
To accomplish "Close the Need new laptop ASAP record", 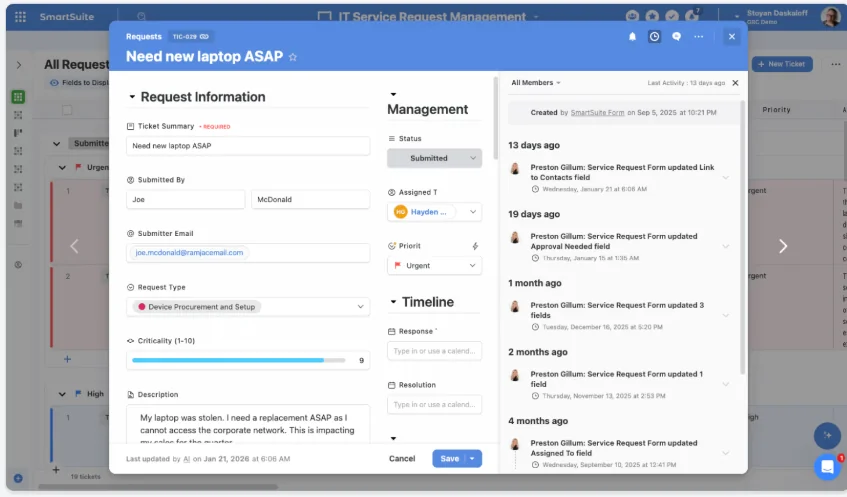I will pos(731,37).
